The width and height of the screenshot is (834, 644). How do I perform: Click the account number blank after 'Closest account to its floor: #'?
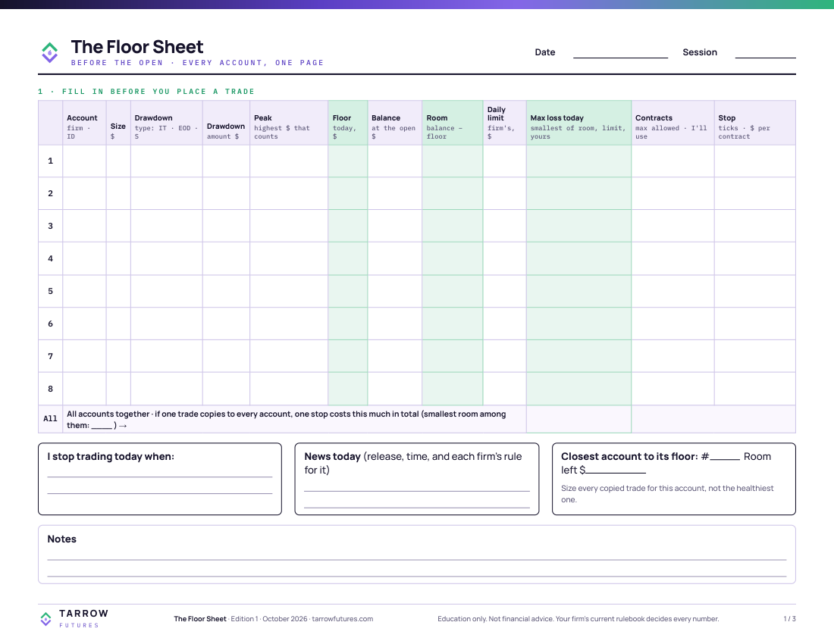tap(724, 458)
